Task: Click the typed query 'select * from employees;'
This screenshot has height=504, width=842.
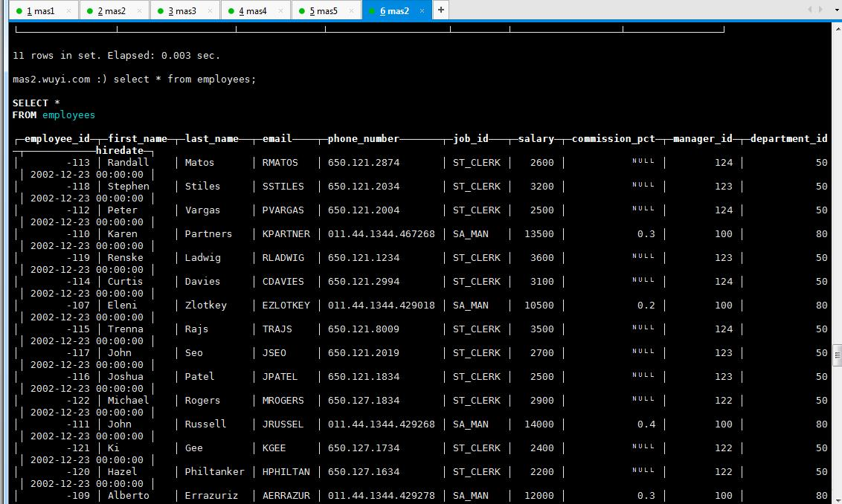Action: pos(184,80)
